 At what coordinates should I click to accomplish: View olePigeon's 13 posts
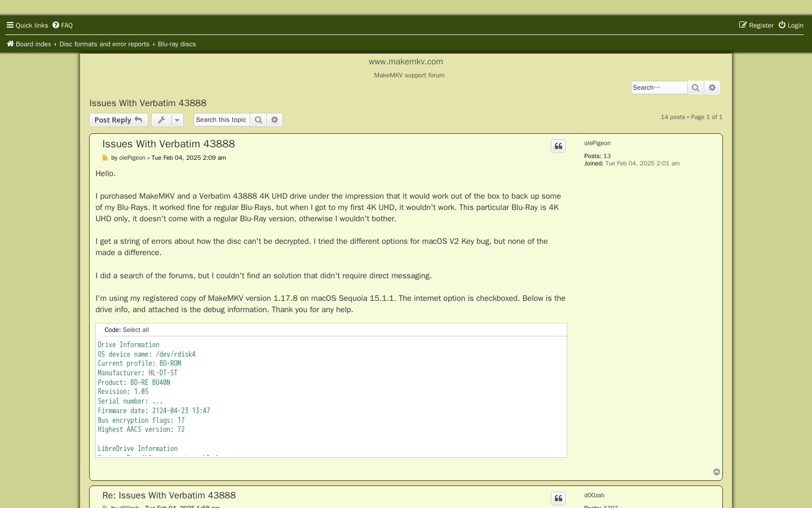[x=607, y=156]
